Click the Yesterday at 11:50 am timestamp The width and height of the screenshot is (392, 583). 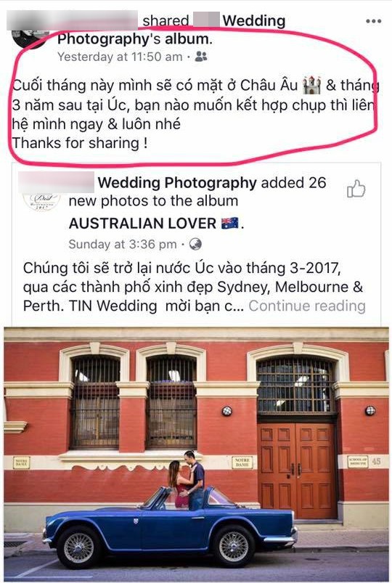[120, 57]
